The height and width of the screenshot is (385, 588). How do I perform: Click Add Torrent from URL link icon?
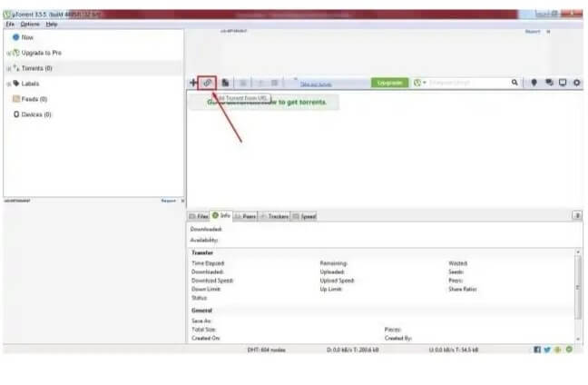208,83
